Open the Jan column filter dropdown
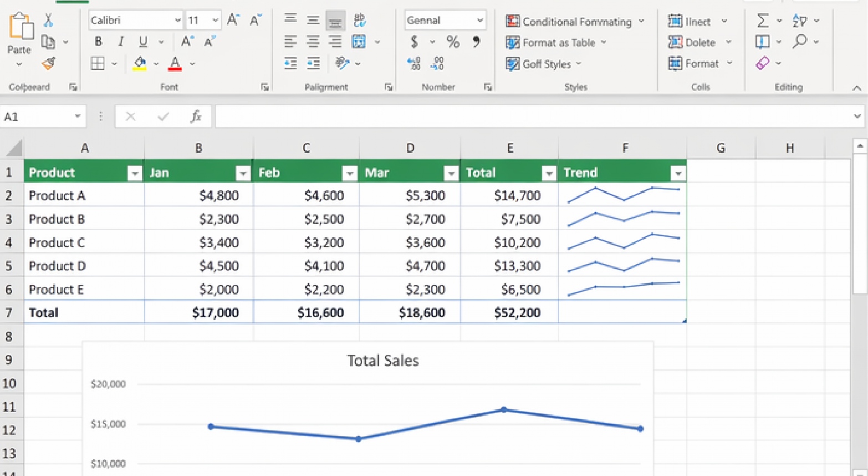 click(243, 174)
